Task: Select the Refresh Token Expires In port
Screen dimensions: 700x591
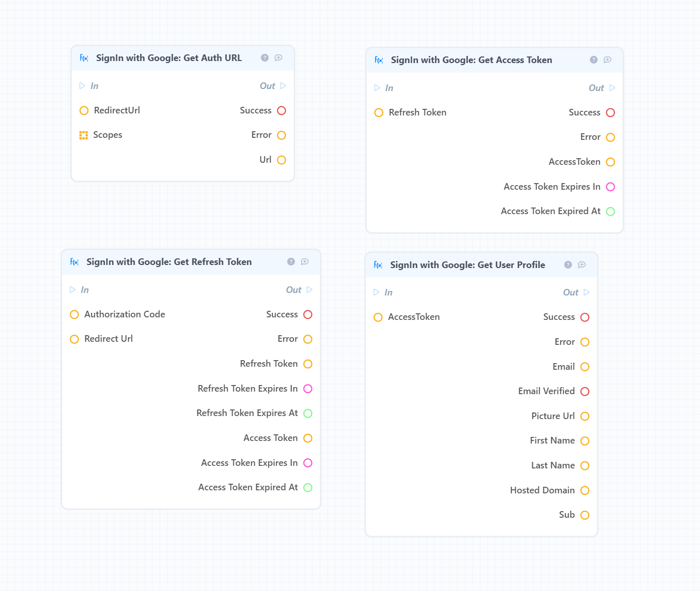Action: click(308, 389)
